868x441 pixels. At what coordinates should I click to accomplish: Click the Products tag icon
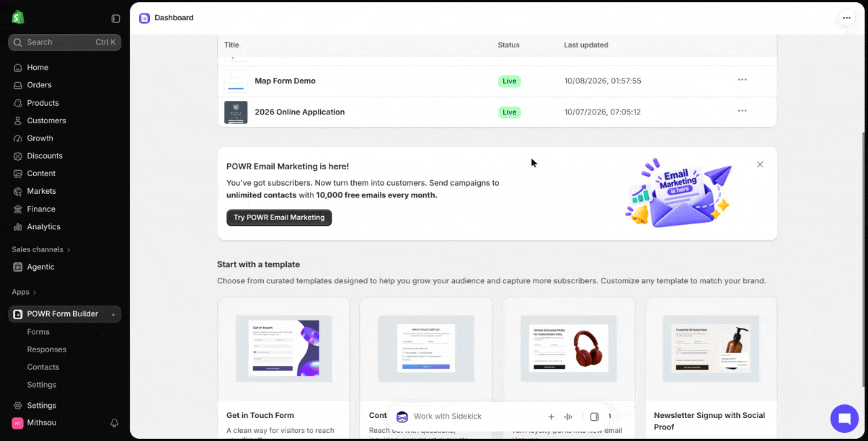click(x=18, y=103)
